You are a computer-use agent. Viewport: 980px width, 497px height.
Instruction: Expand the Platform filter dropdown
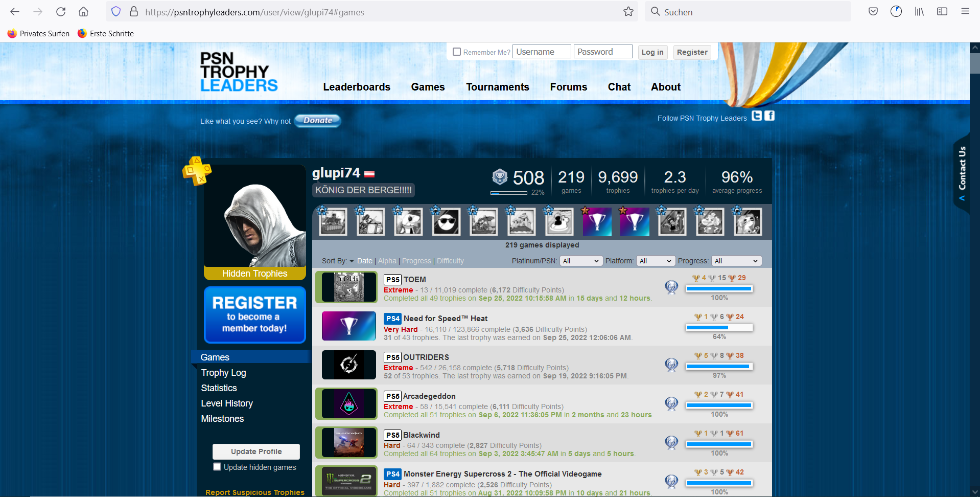click(656, 261)
